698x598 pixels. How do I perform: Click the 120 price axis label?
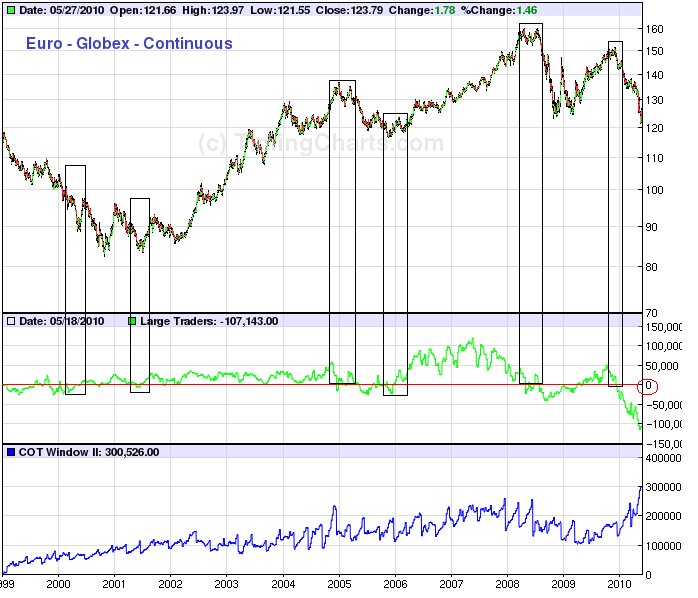[x=654, y=128]
